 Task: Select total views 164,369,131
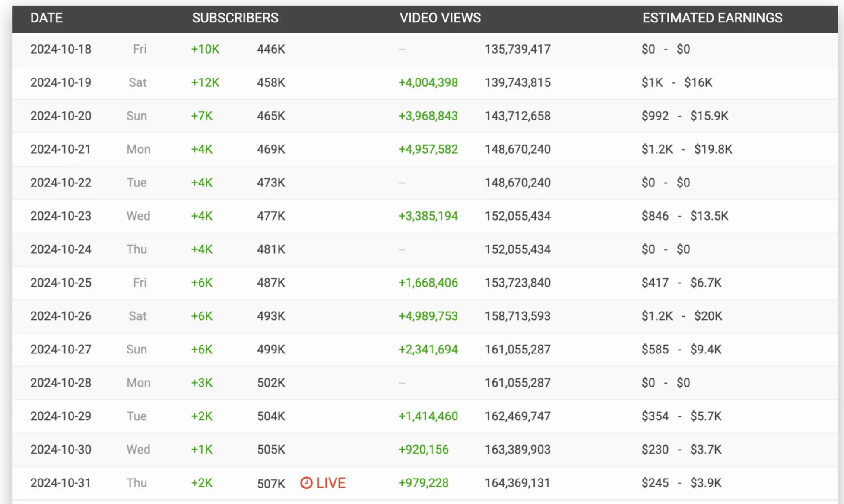[517, 483]
